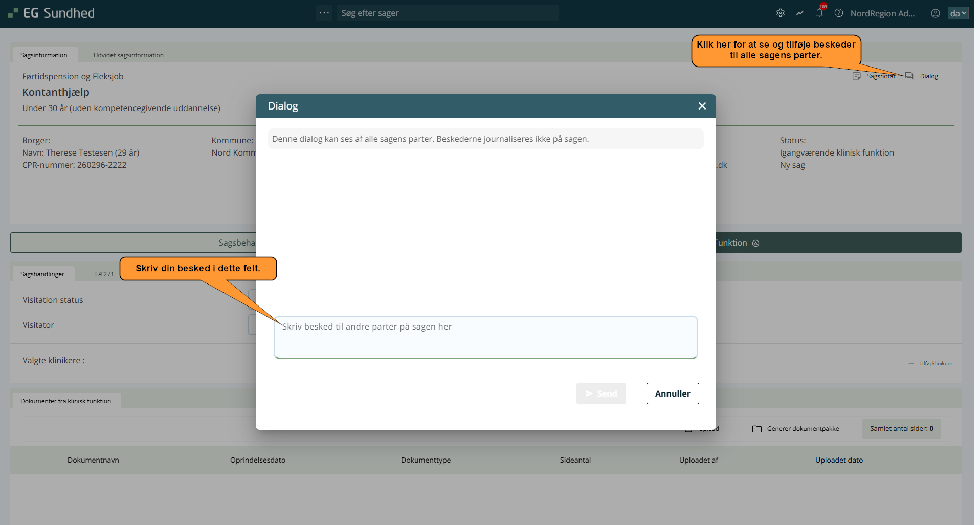
Task: Select the Sagshandlinger tab
Action: pos(42,274)
